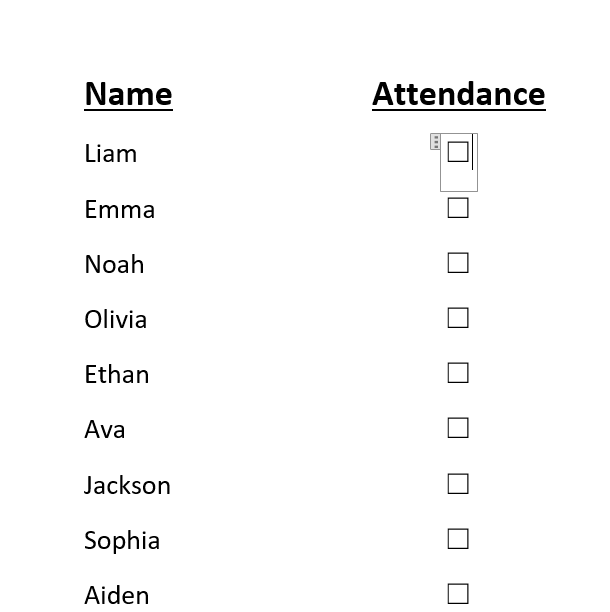Screen dimensions: 610x612
Task: Click on the name Olivia
Action: click(116, 319)
